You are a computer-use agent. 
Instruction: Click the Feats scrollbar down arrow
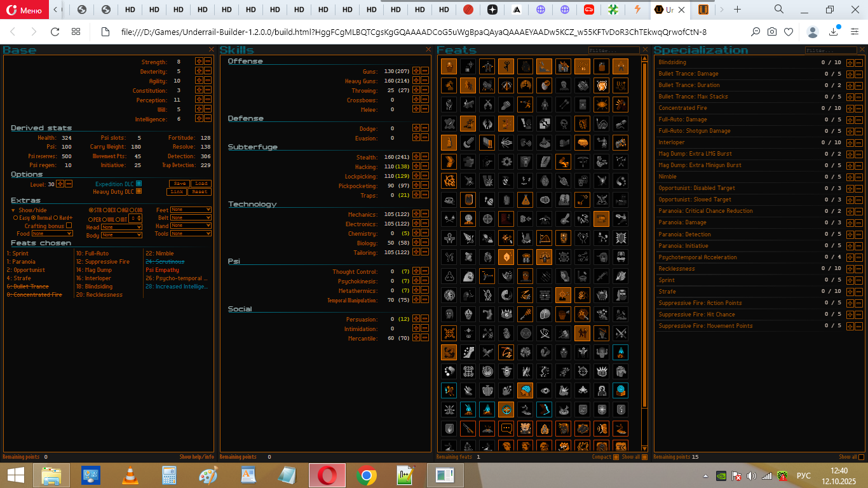645,449
